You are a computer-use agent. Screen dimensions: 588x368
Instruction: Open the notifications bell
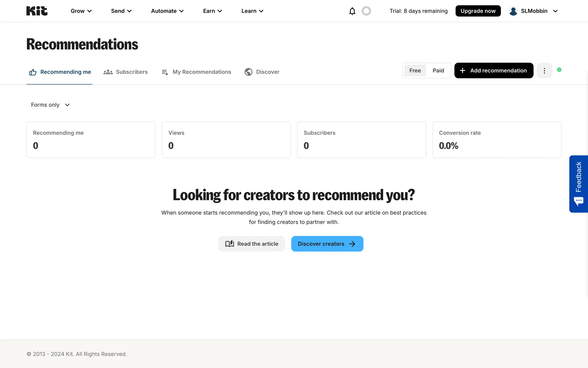pos(352,11)
